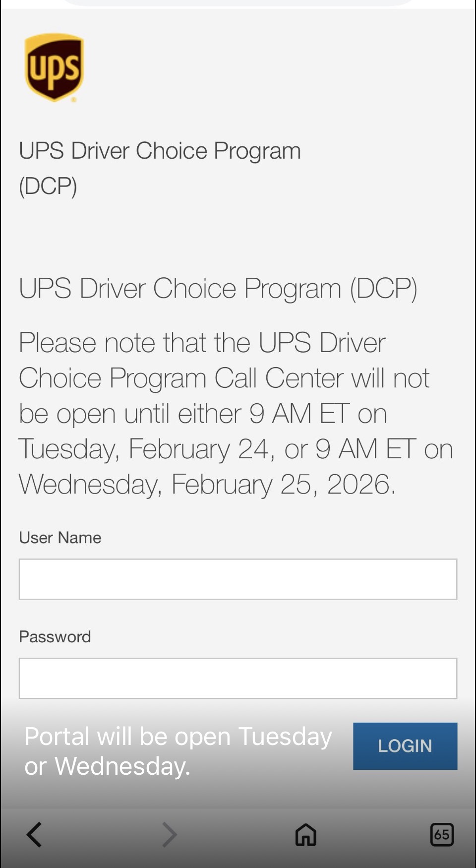Viewport: 476px width, 868px height.
Task: Tap "or Wednesday." in the bottom caption
Action: 107,766
